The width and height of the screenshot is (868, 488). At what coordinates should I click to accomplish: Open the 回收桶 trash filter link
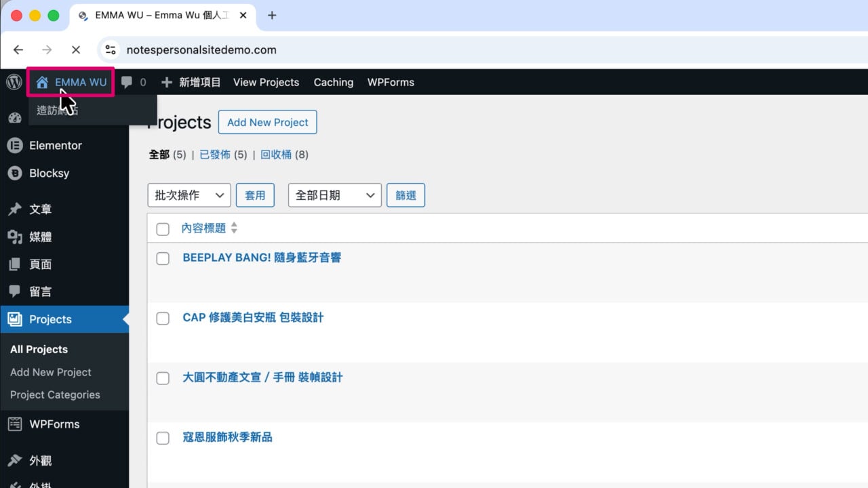click(x=276, y=155)
